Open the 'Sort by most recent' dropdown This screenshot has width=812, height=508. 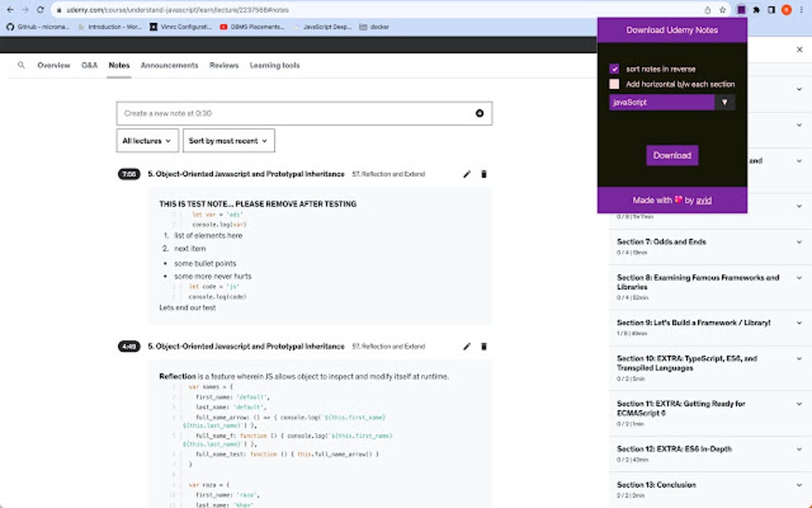(228, 141)
